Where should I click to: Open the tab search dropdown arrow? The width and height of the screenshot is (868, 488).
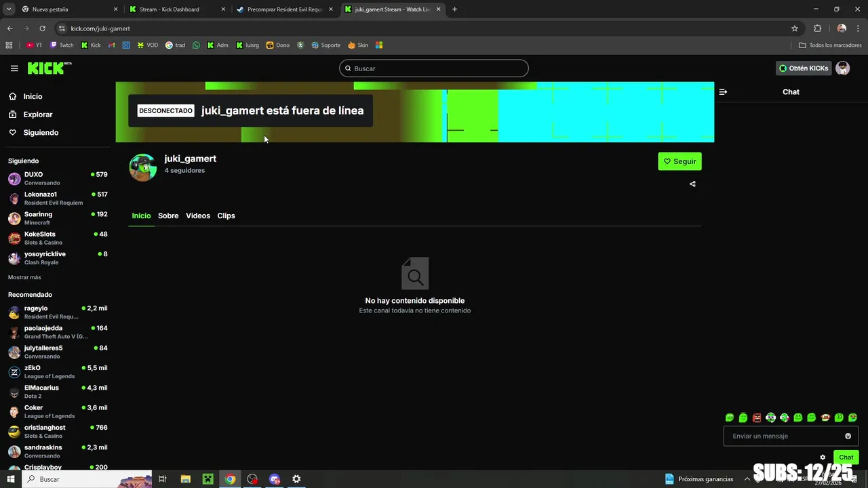tap(8, 9)
